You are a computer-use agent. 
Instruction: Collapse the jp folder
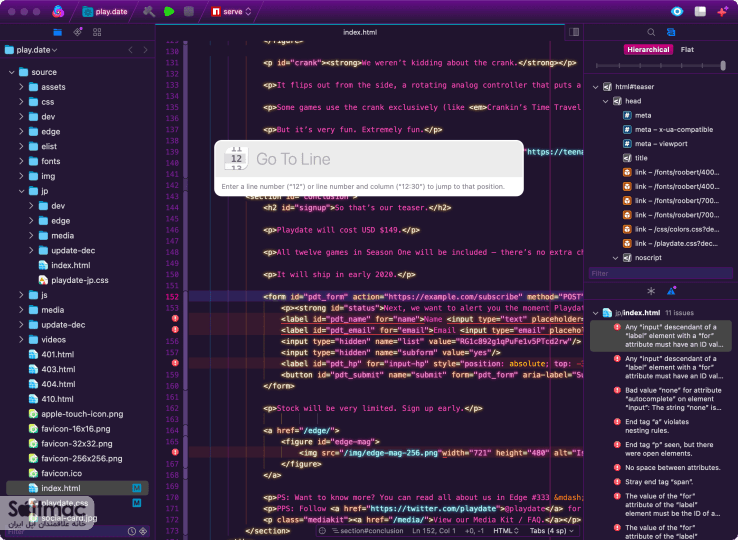tap(21, 191)
